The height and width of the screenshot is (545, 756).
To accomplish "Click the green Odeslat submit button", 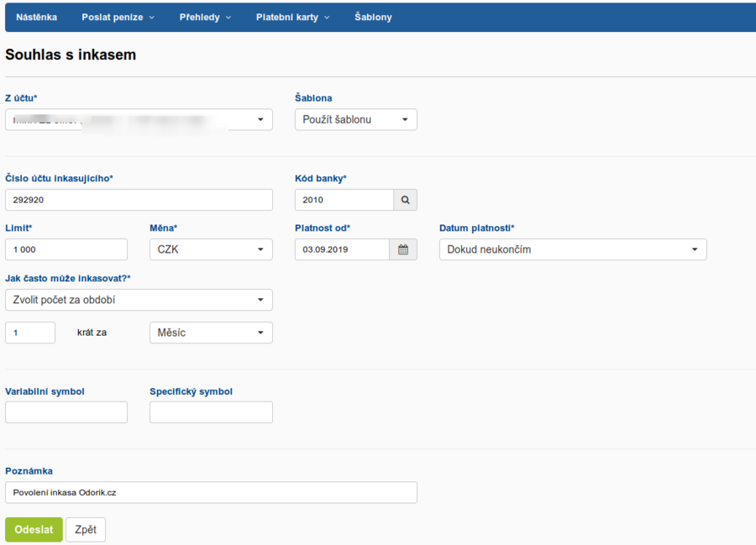I will pyautogui.click(x=34, y=529).
